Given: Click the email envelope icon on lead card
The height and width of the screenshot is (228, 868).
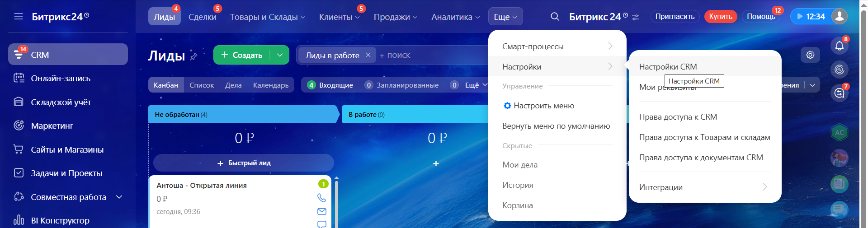Looking at the screenshot, I should pyautogui.click(x=321, y=211).
